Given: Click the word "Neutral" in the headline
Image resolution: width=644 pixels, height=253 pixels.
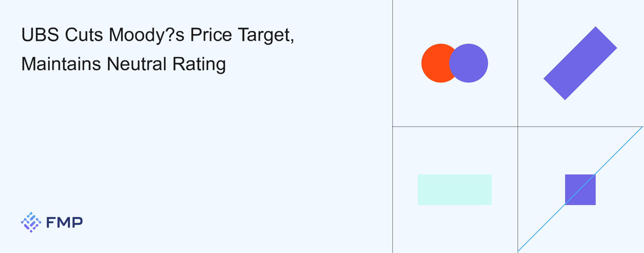Looking at the screenshot, I should pos(136,64).
